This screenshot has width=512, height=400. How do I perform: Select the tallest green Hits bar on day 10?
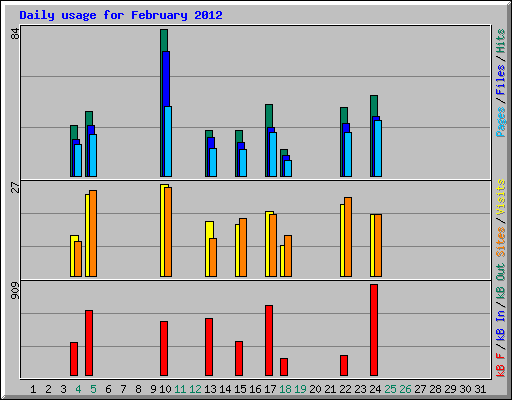tap(164, 40)
